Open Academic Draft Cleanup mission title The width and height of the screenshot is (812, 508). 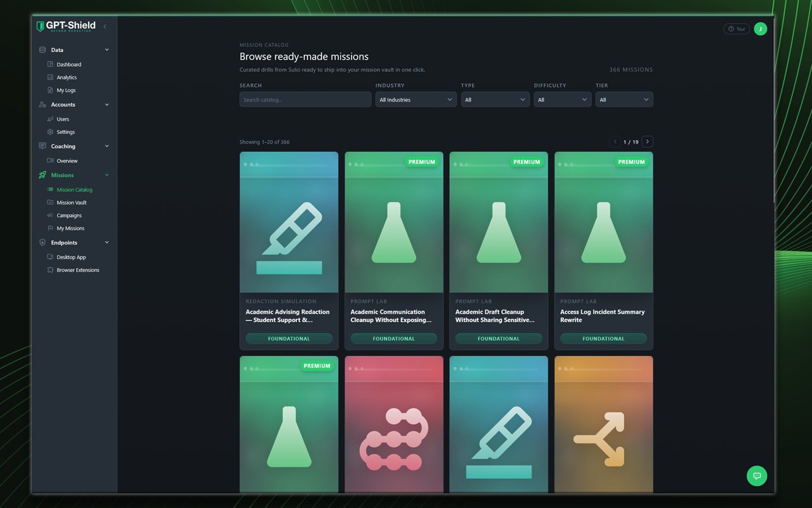[x=495, y=316]
